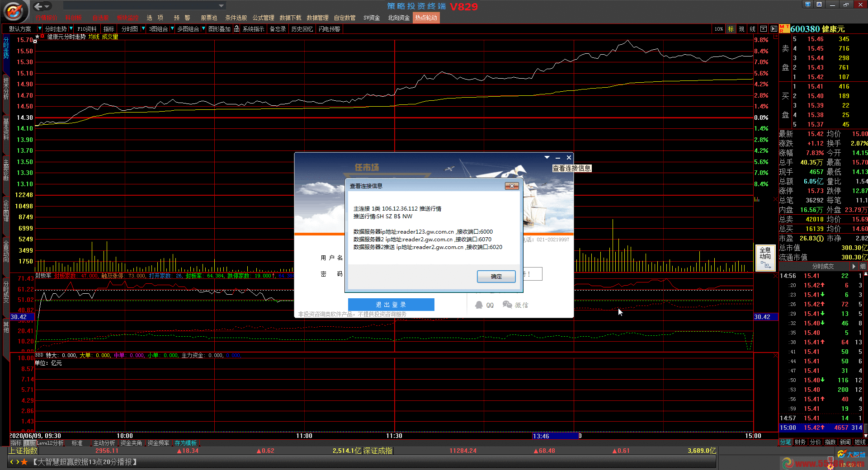The height and width of the screenshot is (470, 868).
Task: Click the side panel toggle play icon
Action: (x=774, y=29)
